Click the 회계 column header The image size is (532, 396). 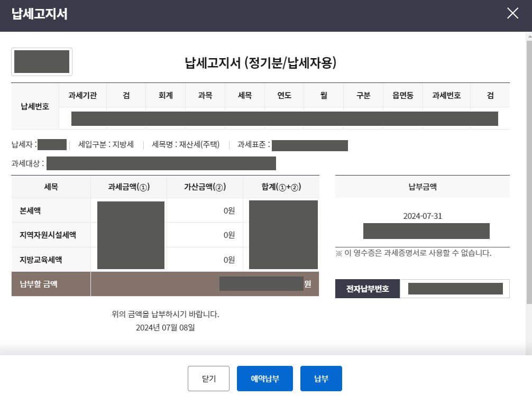click(165, 96)
